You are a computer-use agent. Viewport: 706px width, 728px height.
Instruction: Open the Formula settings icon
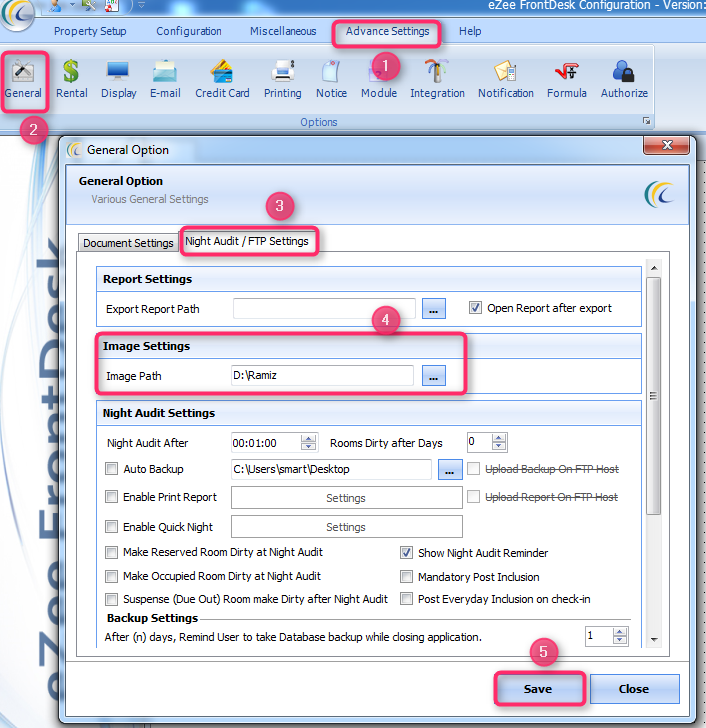click(x=566, y=71)
